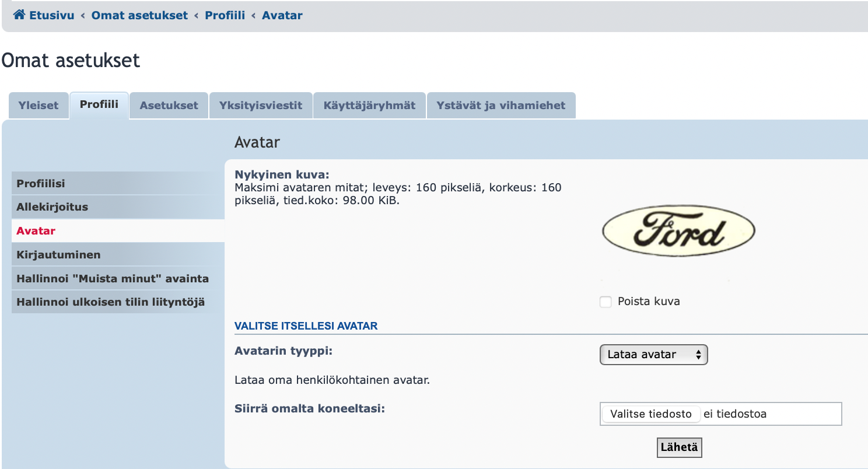Click the home icon in breadcrumb
This screenshot has height=469, width=868.
coord(19,15)
